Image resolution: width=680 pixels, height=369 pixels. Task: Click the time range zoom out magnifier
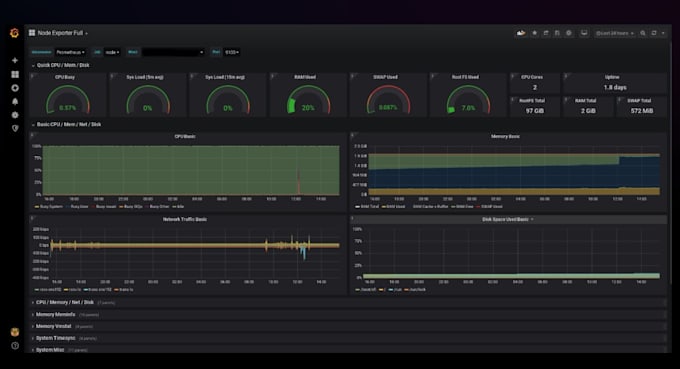[643, 33]
